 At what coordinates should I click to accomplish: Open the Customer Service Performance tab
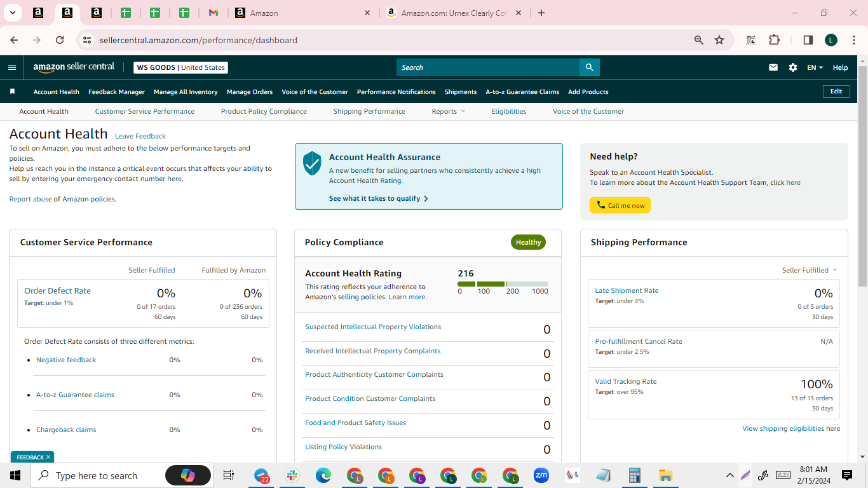(145, 111)
